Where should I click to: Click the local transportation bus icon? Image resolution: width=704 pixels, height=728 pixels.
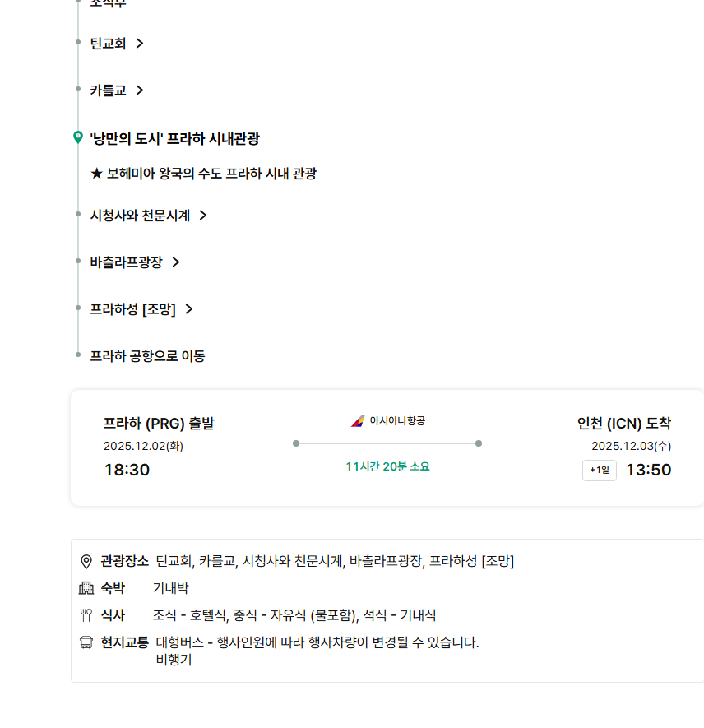[86, 642]
